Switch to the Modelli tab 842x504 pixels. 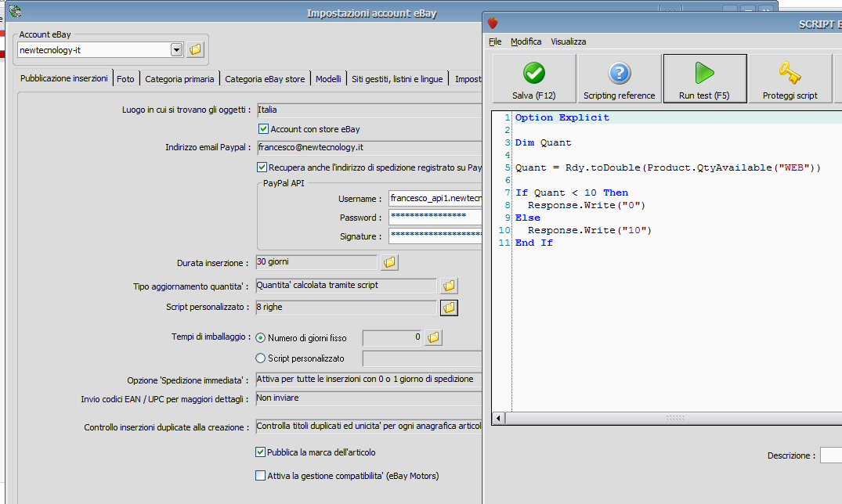(328, 79)
